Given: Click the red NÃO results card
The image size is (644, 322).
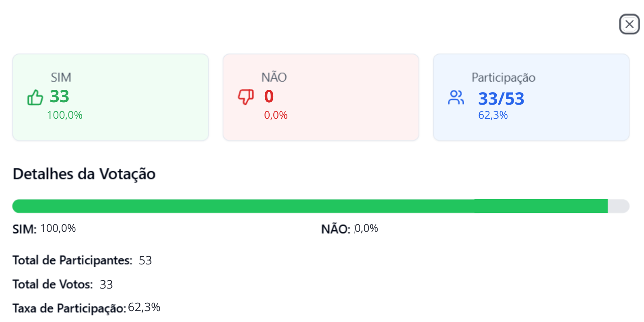Looking at the screenshot, I should [x=321, y=97].
